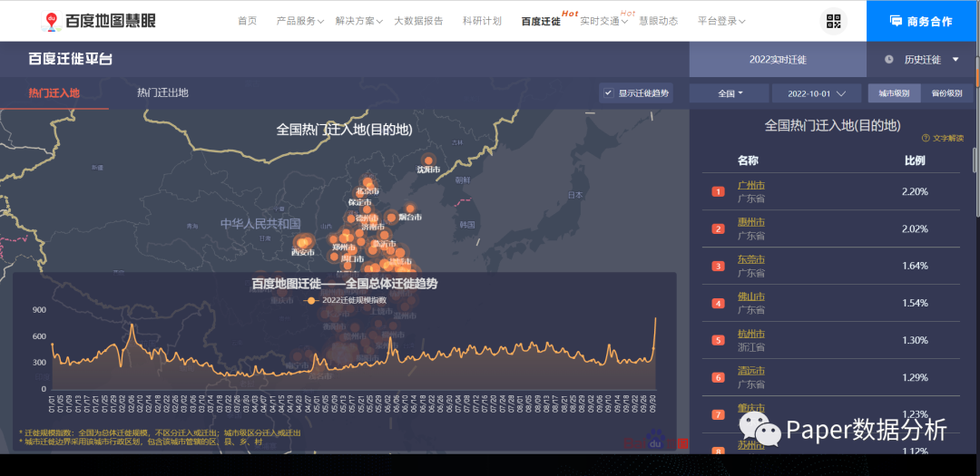
Task: Open the 广州市 city link
Action: click(751, 186)
